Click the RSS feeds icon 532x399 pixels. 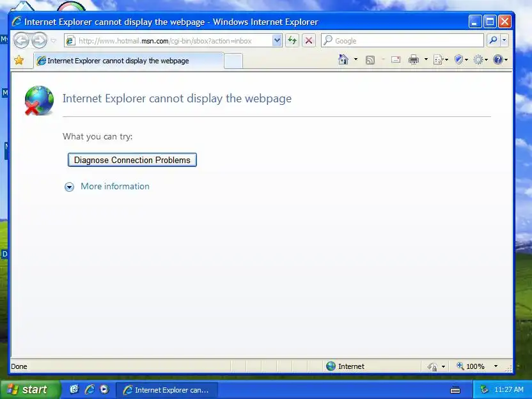pos(370,60)
